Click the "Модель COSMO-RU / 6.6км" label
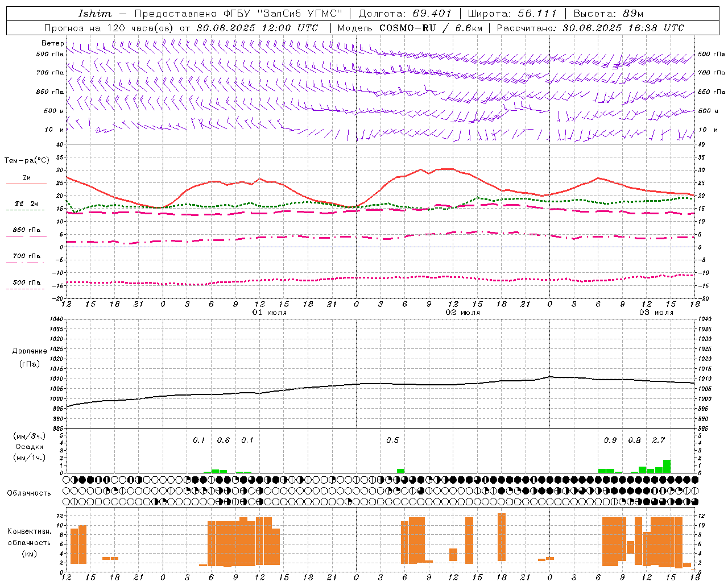Viewport: 728px width, 582px height. 409,28
